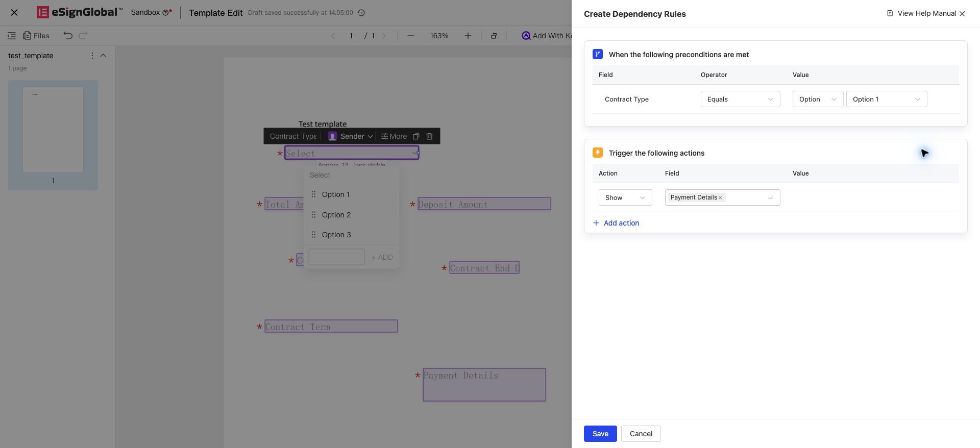Remove the Payment Details tag
980x448 pixels.
tap(720, 197)
